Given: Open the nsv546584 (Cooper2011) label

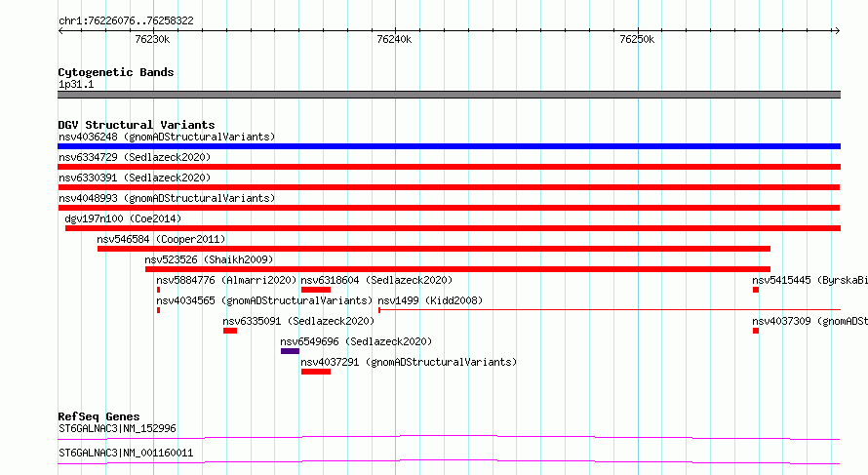Looking at the screenshot, I should tap(161, 239).
